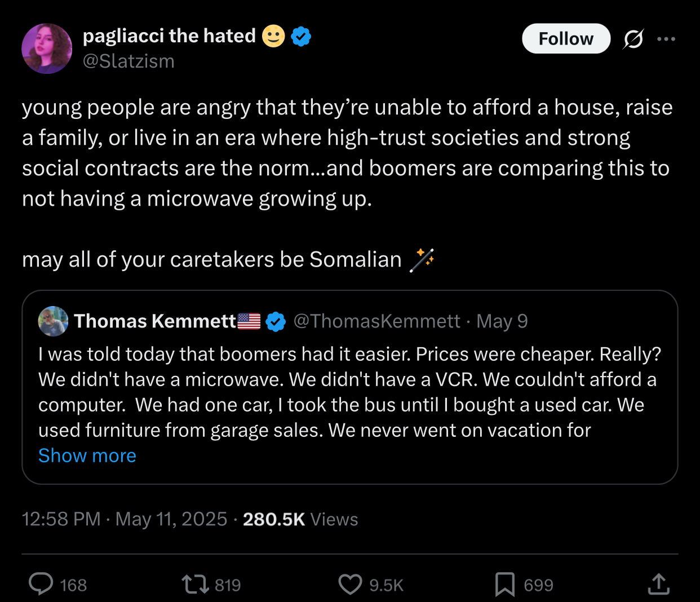This screenshot has height=602, width=700.
Task: Like the tweet with heart icon
Action: tap(350, 584)
